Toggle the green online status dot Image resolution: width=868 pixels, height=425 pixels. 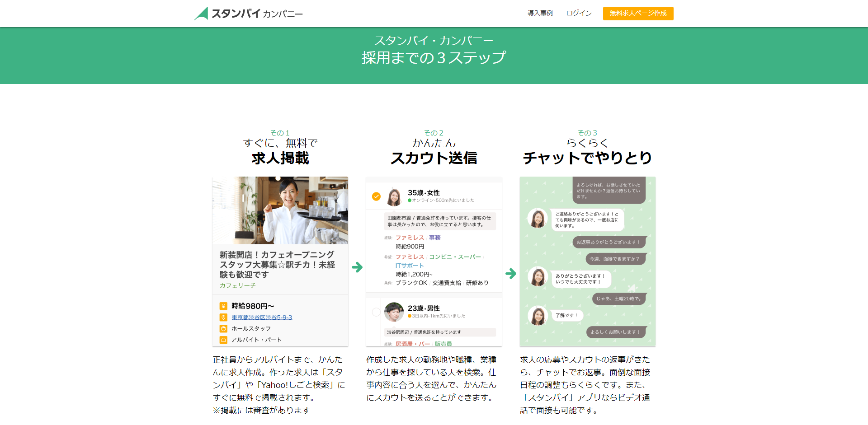[409, 200]
